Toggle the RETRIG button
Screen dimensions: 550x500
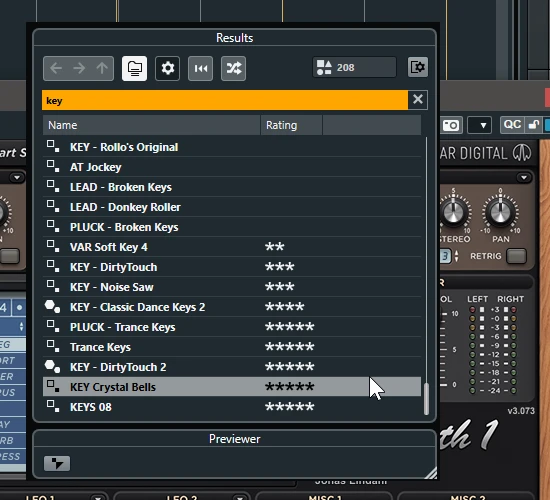click(516, 256)
